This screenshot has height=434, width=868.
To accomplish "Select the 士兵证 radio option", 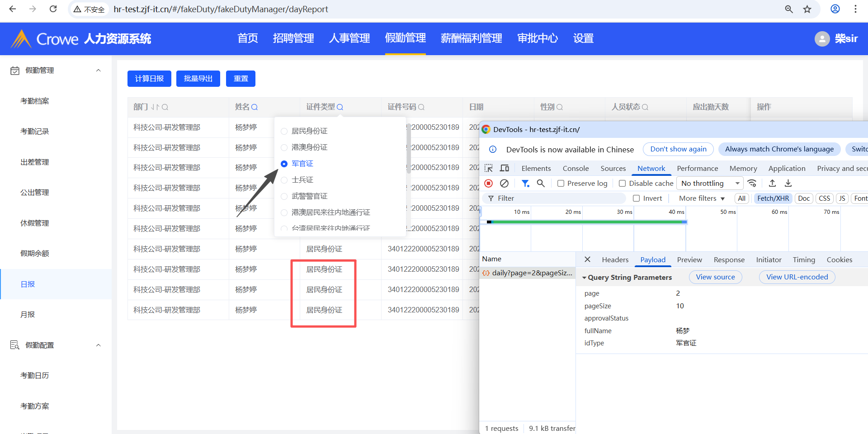I will 284,180.
